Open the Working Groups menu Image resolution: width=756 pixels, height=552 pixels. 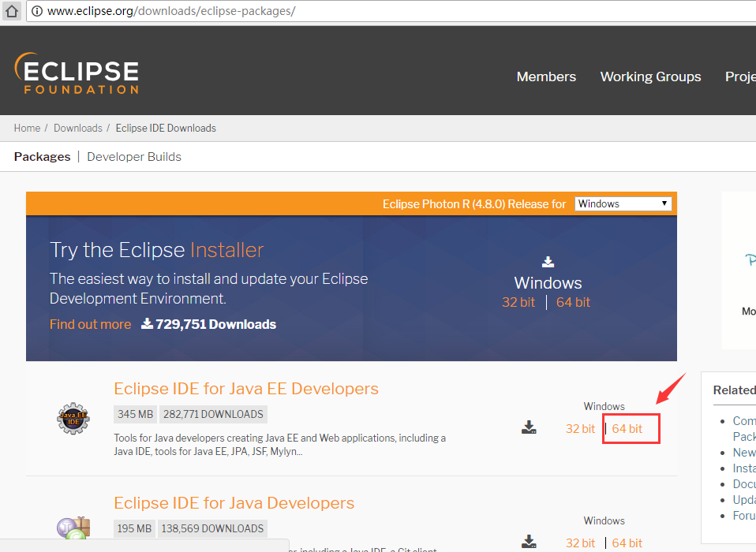[650, 76]
